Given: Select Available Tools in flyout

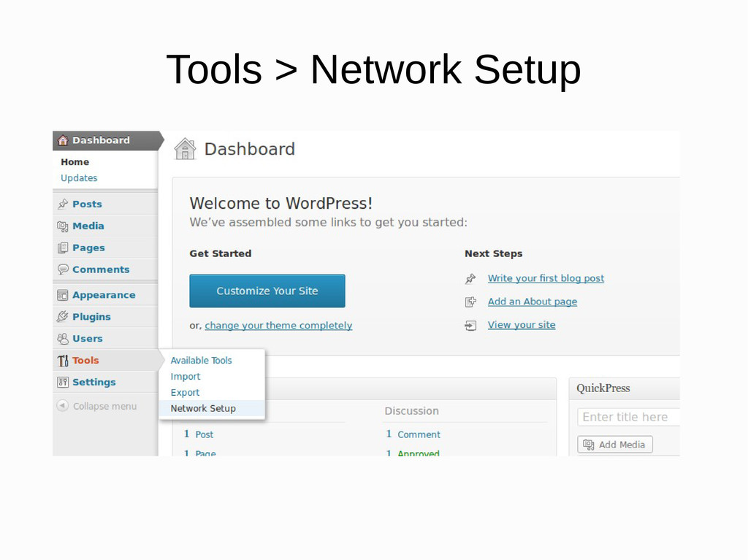Looking at the screenshot, I should point(202,361).
